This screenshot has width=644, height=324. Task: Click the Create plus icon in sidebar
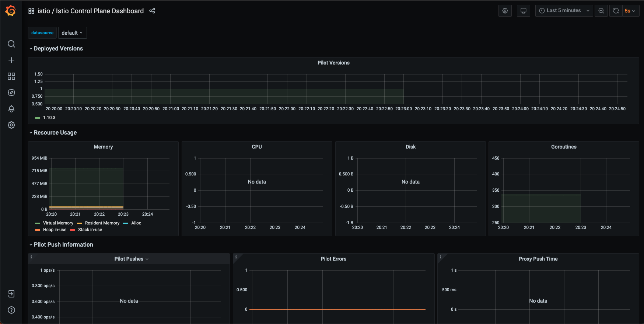[x=11, y=60]
